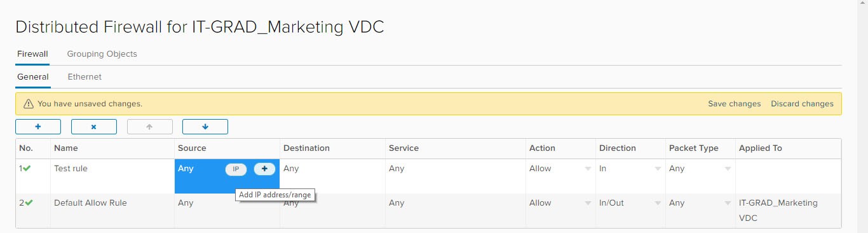868x233 pixels.
Task: Move rule up with the up arrow
Action: [150, 127]
